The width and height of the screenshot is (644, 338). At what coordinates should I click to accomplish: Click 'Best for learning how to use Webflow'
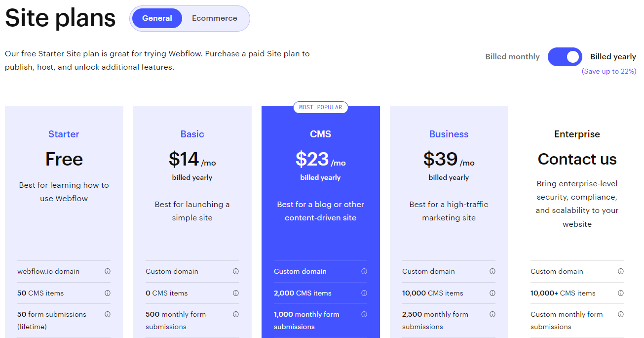point(64,192)
